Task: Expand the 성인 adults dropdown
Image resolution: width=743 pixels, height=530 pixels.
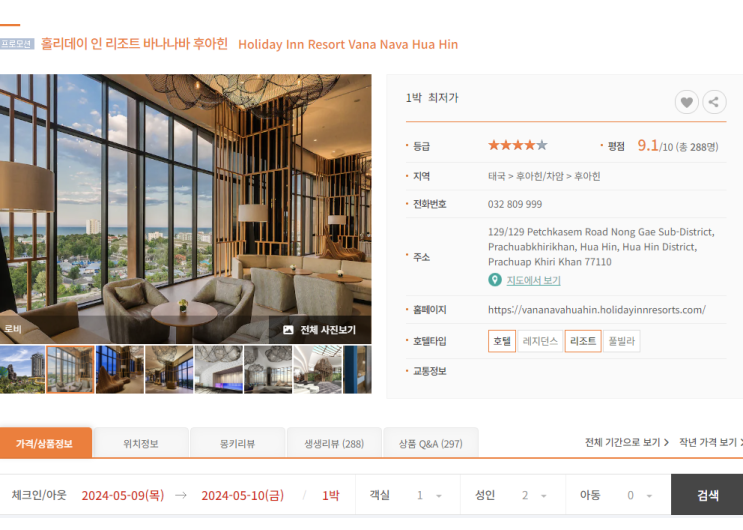Action: point(534,495)
